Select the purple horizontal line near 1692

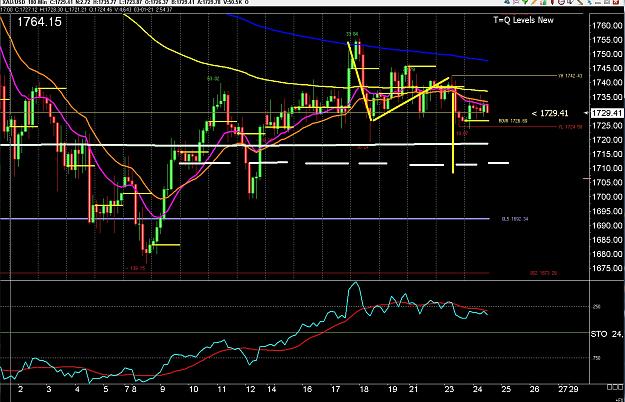click(244, 219)
